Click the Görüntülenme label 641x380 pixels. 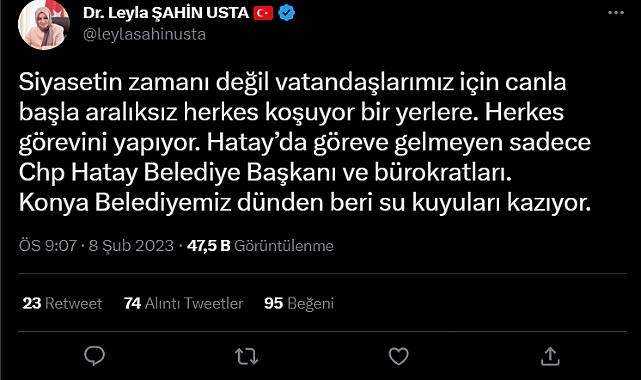point(284,246)
